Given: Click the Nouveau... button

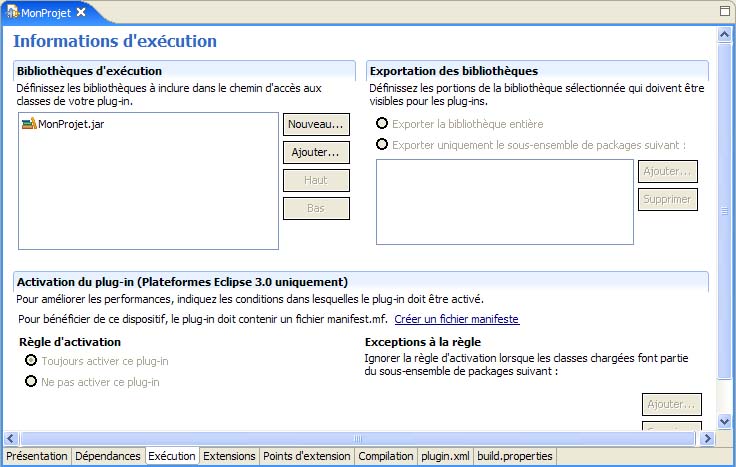Looking at the screenshot, I should [x=316, y=125].
